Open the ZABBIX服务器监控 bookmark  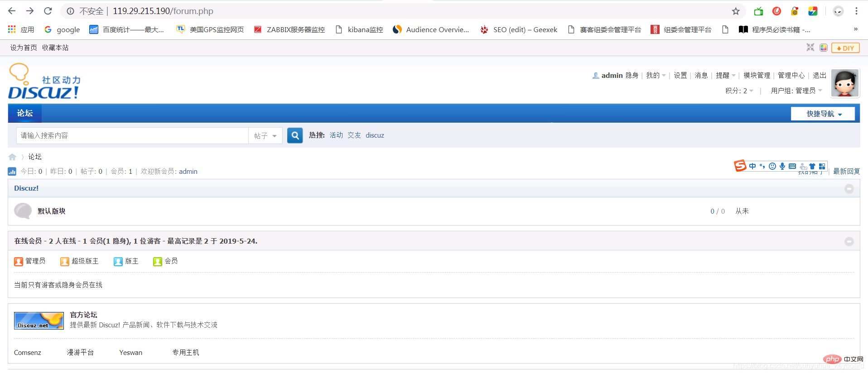(289, 29)
